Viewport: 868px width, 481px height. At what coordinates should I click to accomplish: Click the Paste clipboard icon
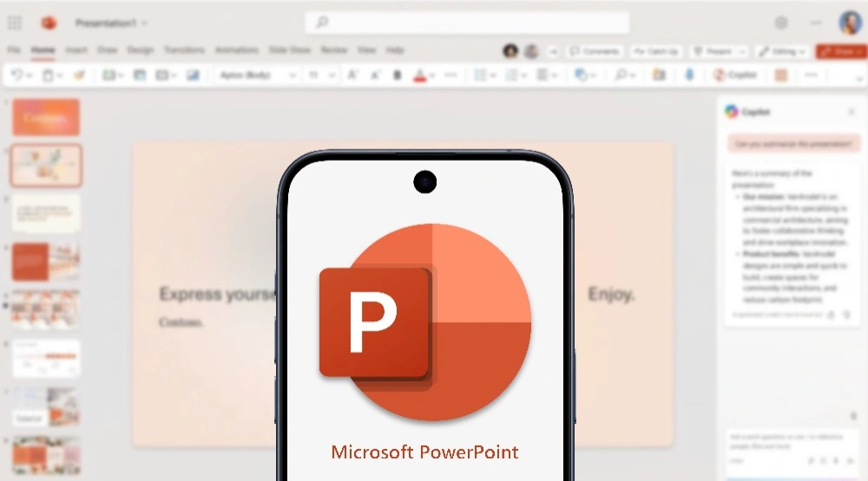pos(48,75)
